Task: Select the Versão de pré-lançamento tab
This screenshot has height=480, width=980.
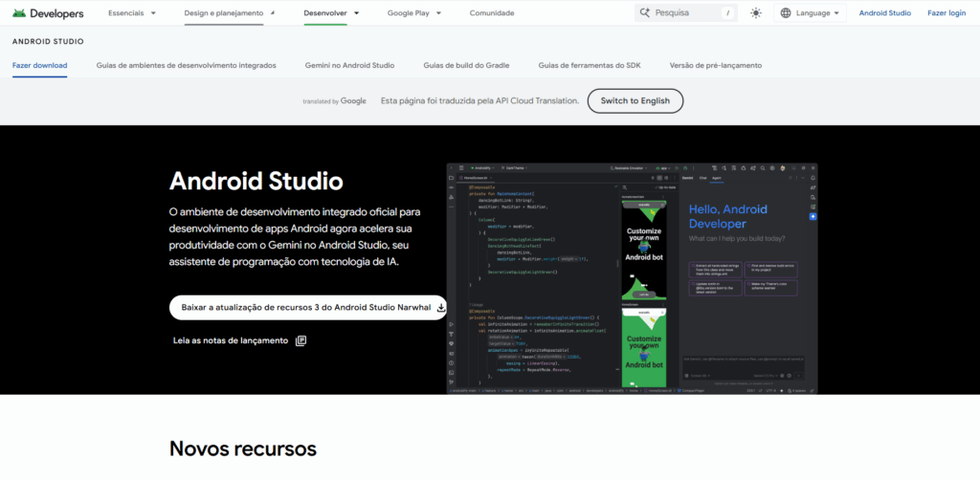Action: coord(716,65)
